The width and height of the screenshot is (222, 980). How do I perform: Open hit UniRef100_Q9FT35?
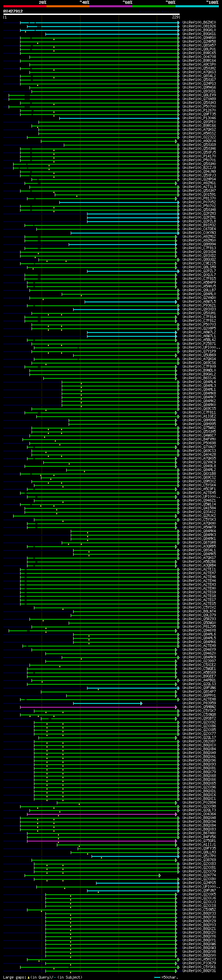(x=199, y=114)
